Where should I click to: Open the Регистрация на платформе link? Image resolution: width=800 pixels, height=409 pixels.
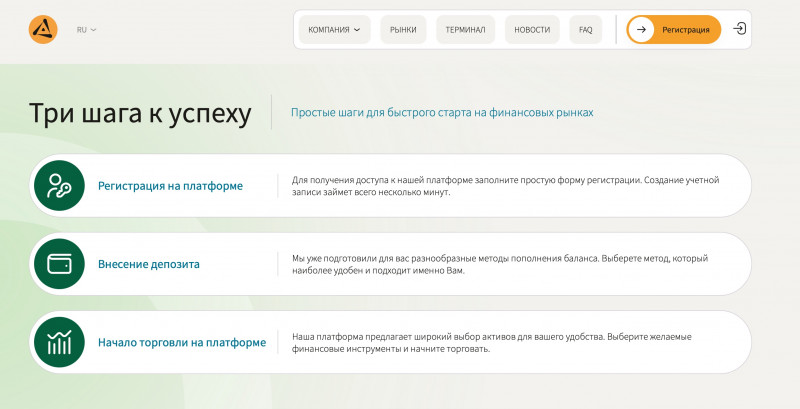(170, 186)
